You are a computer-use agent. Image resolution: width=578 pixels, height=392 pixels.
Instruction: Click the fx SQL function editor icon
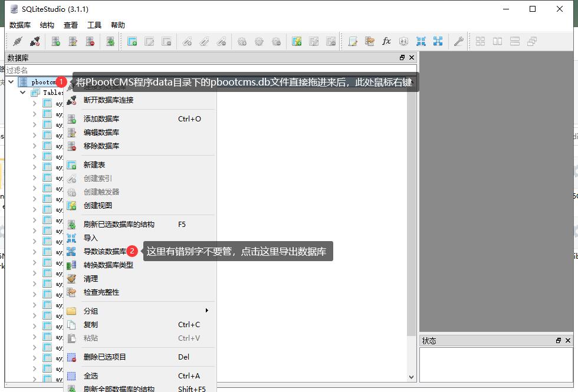point(386,41)
